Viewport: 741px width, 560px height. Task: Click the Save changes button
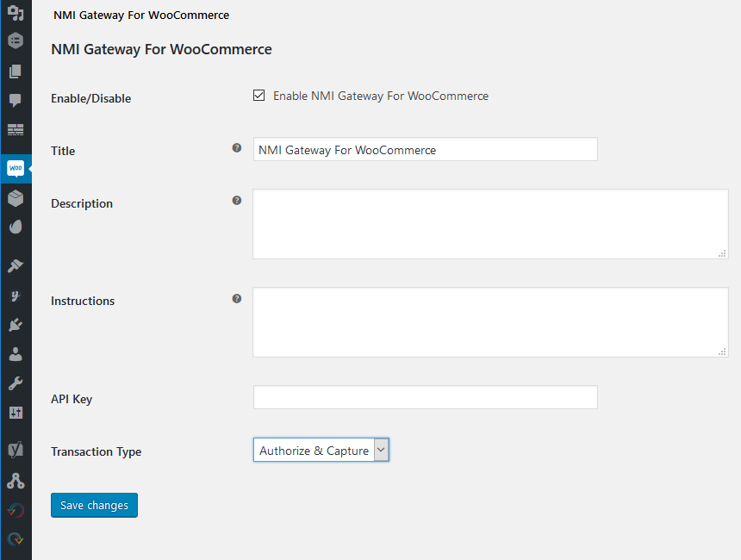[x=94, y=505]
